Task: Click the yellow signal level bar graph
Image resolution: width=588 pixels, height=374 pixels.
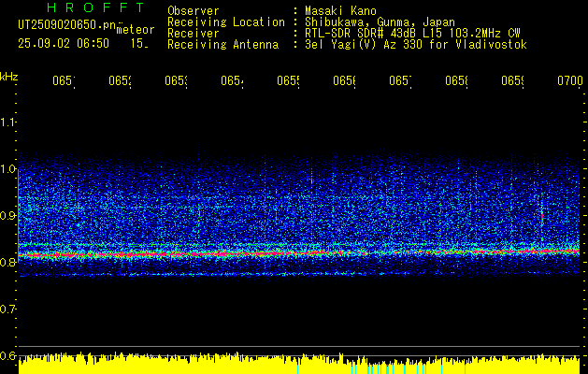Action: pyautogui.click(x=299, y=363)
